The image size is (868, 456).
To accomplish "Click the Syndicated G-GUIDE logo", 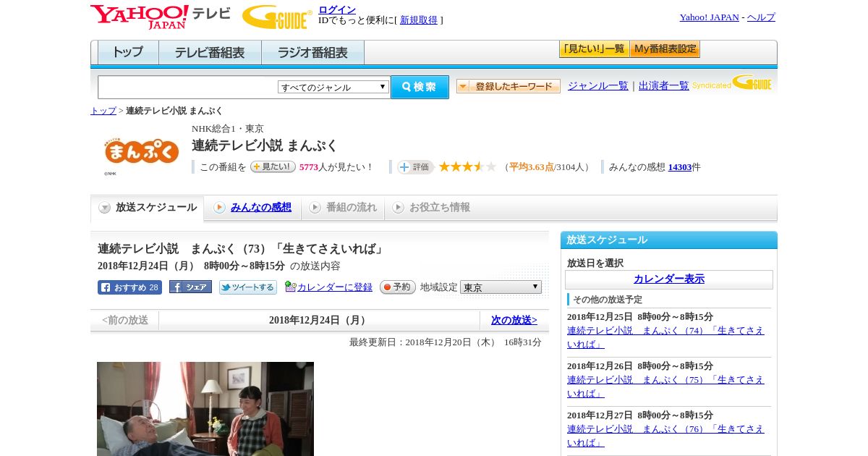I will tap(732, 83).
